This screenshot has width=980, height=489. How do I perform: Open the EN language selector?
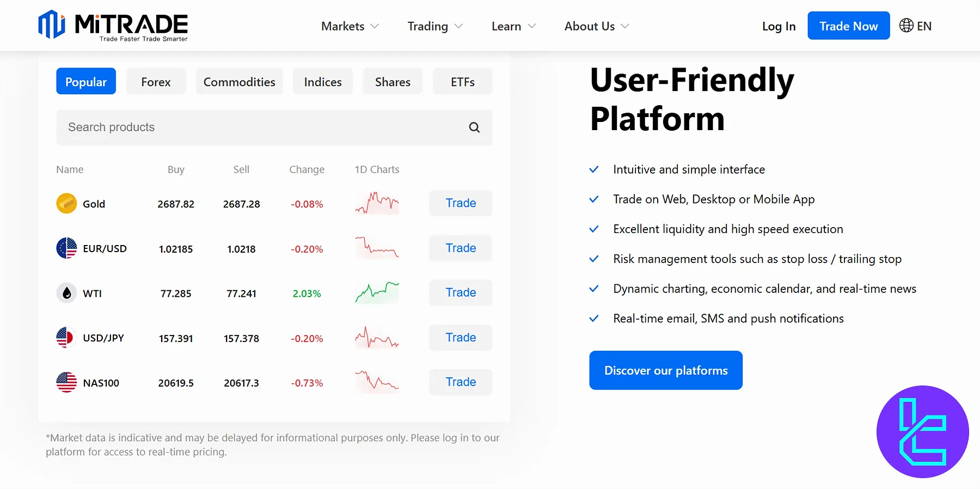(x=916, y=26)
